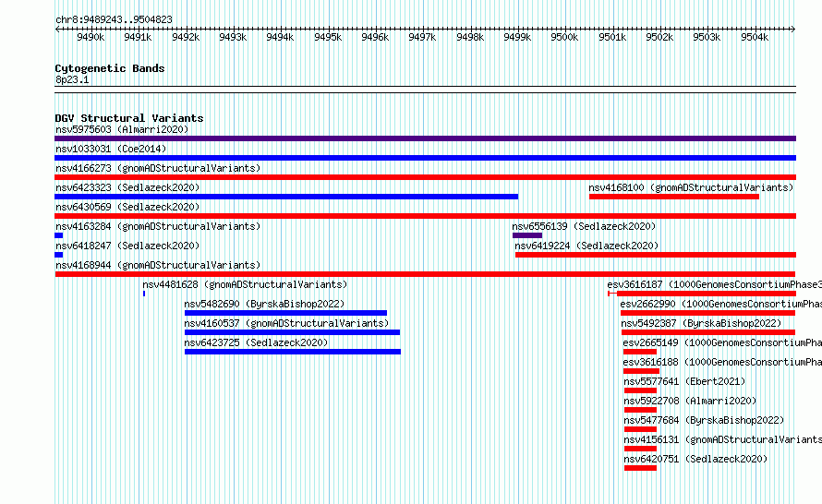Select the blue bar under nsv5482690
Viewport: 822px width, 504px height.
coord(285,313)
